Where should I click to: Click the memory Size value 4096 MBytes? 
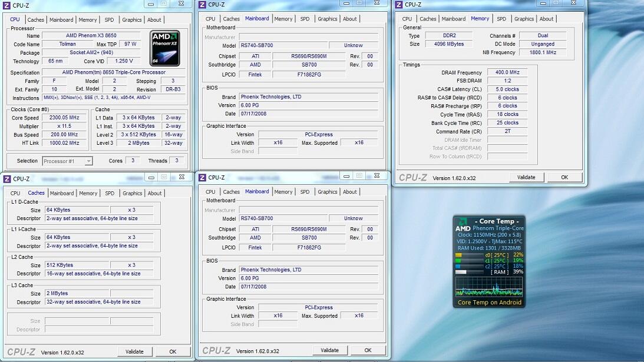449,44
